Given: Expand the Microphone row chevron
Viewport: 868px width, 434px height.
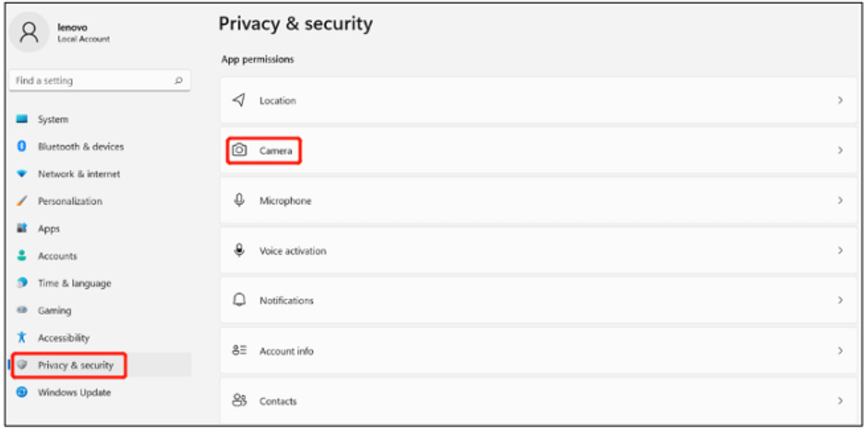Looking at the screenshot, I should tap(840, 201).
